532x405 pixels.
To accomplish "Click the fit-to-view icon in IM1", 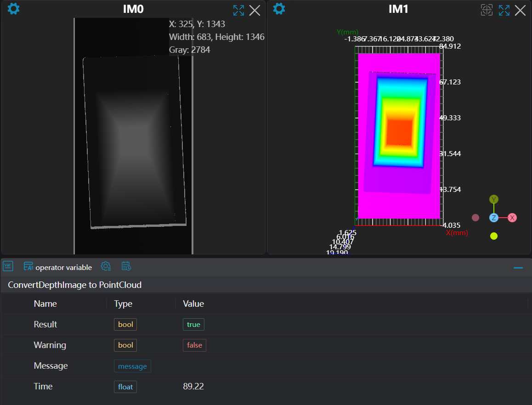I will point(487,11).
